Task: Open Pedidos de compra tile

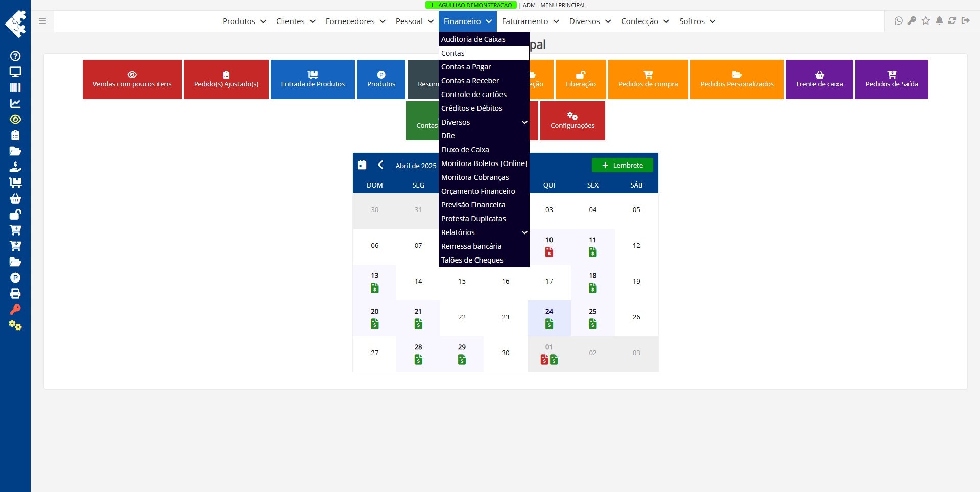Action: pos(648,79)
